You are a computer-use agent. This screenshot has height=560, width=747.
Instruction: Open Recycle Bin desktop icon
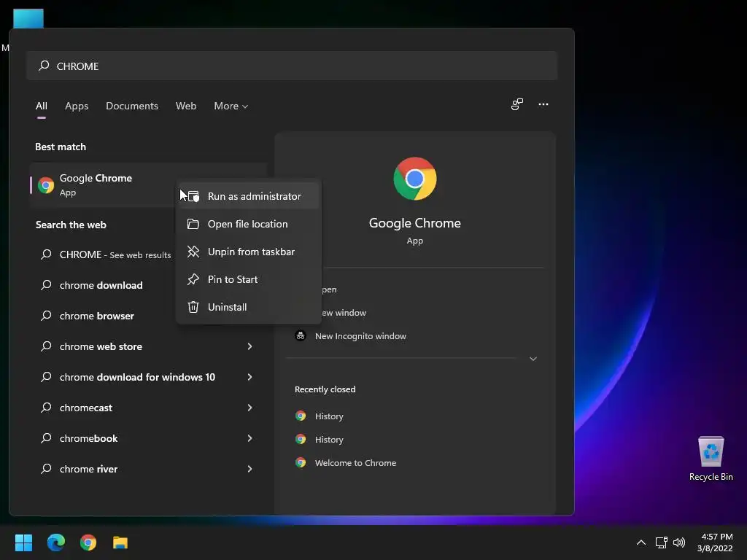click(711, 458)
